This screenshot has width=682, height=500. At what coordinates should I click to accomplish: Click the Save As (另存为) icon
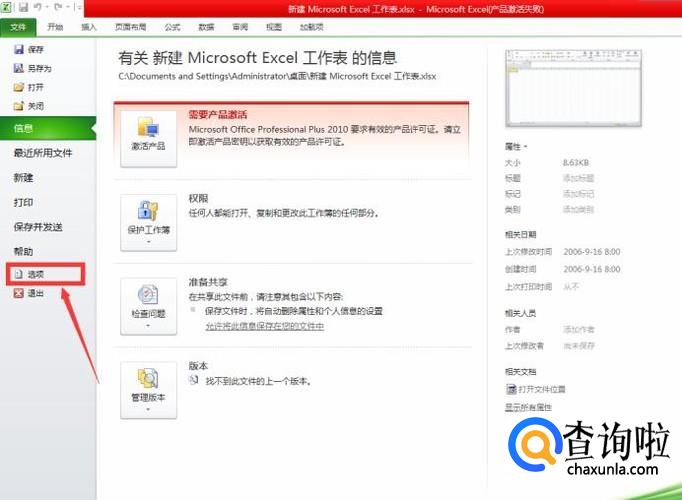[19, 68]
